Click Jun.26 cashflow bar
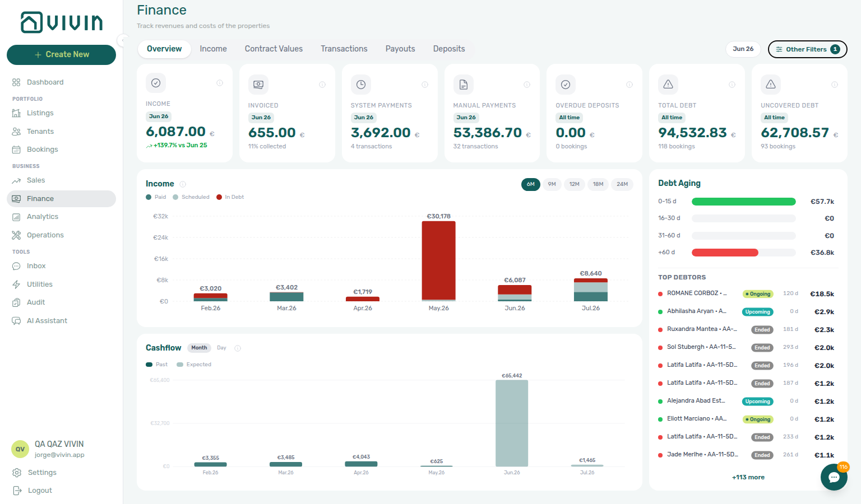 point(512,423)
